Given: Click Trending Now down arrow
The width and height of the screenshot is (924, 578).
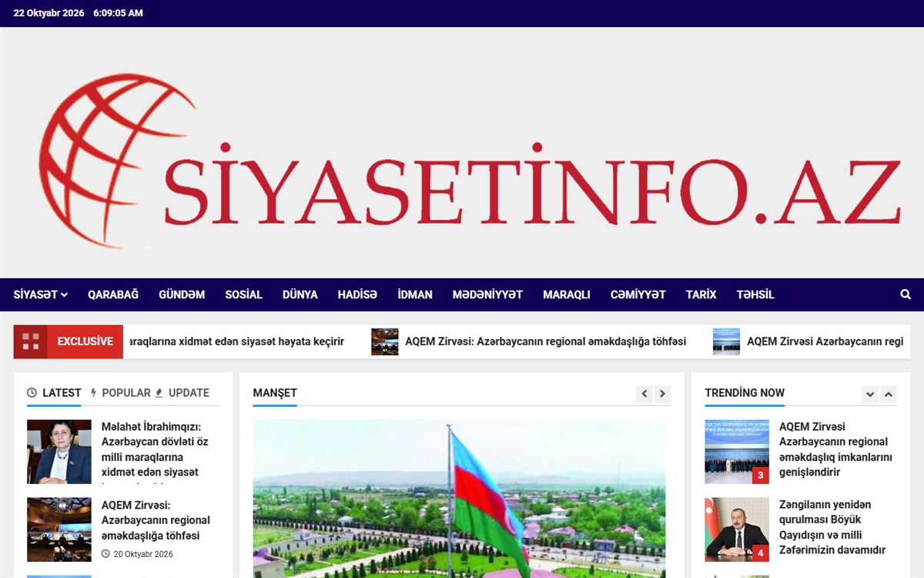Looking at the screenshot, I should pos(870,395).
